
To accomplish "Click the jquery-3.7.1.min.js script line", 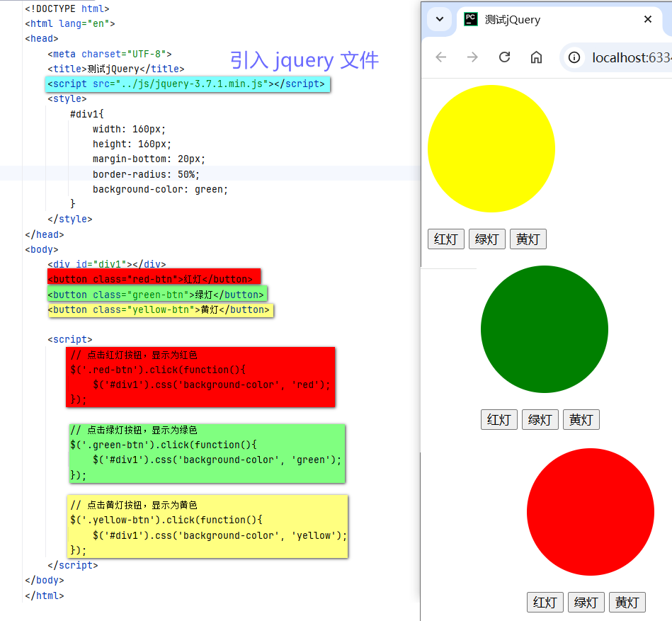I will [x=188, y=84].
